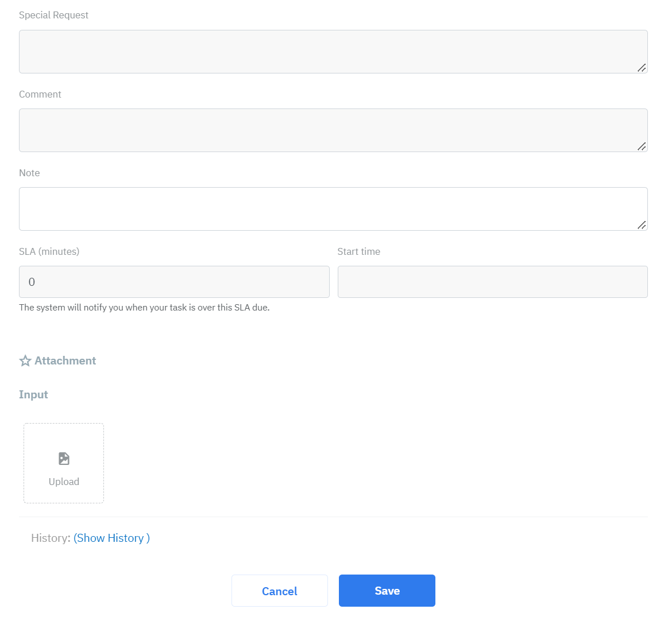Open Show History link
The width and height of the screenshot is (664, 644).
click(x=111, y=538)
